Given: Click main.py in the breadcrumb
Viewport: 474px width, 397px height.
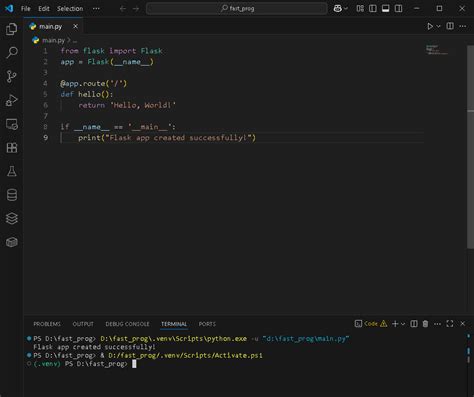Looking at the screenshot, I should tap(53, 40).
